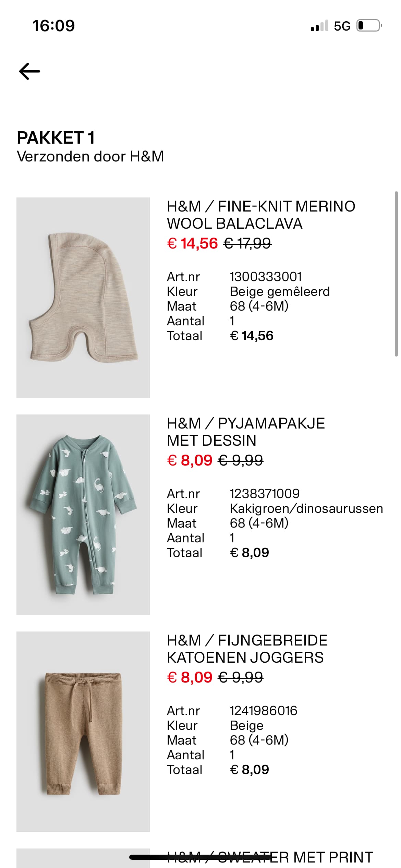Tap the back arrow icon
Viewport: 401px width, 868px height.
(29, 71)
